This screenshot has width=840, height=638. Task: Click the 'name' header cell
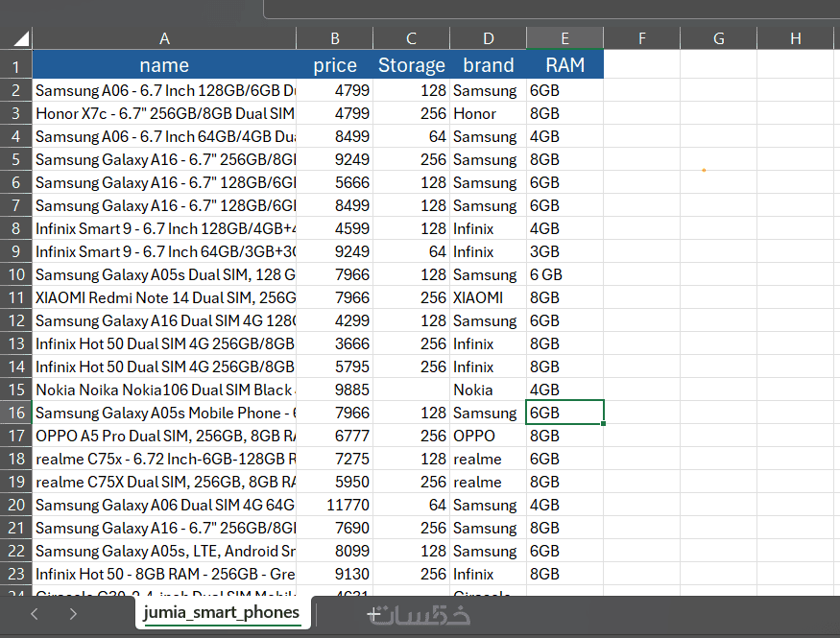[x=164, y=65]
